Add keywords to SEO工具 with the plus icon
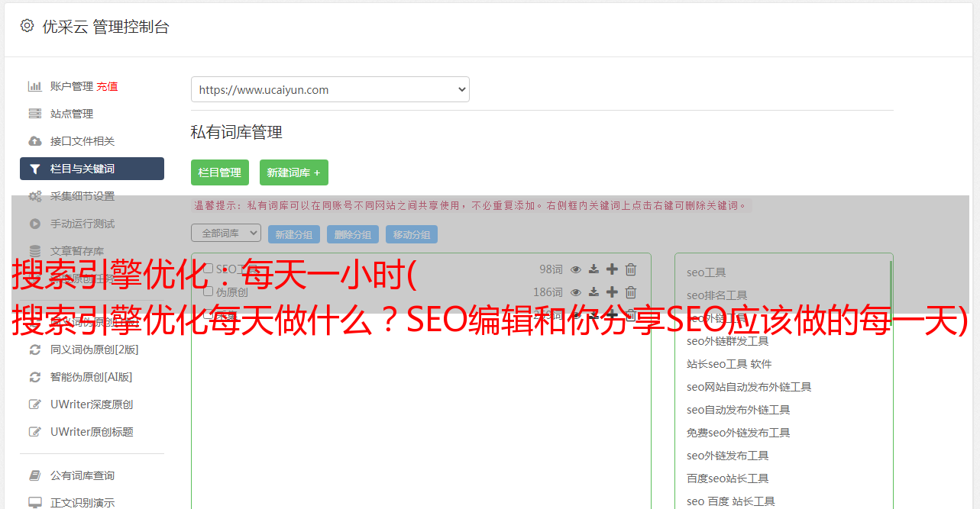The image size is (980, 509). (x=612, y=269)
